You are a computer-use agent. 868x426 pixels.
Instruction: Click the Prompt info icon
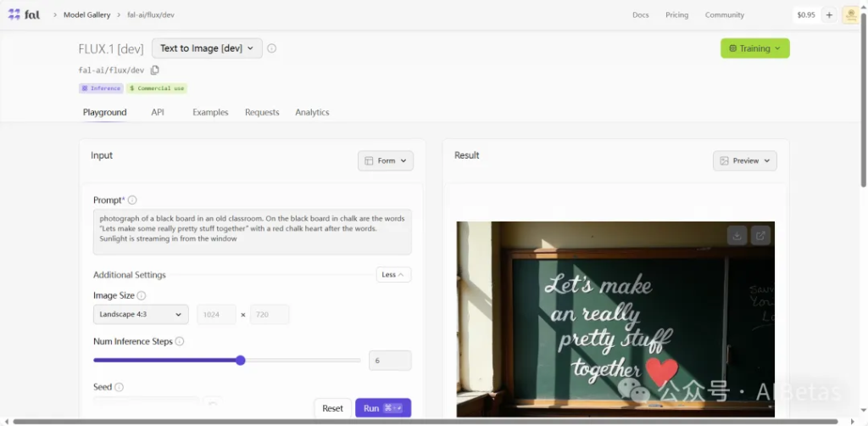pos(132,200)
